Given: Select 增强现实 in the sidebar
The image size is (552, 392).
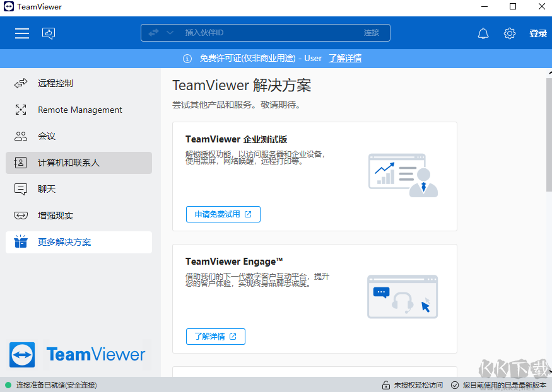Looking at the screenshot, I should 79,216.
